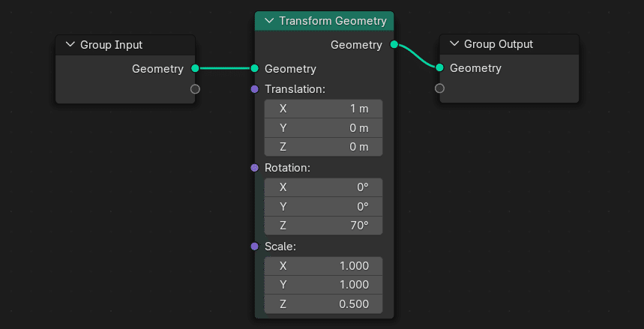644x329 pixels.
Task: Click Group Input Geometry output socket
Action: click(195, 68)
